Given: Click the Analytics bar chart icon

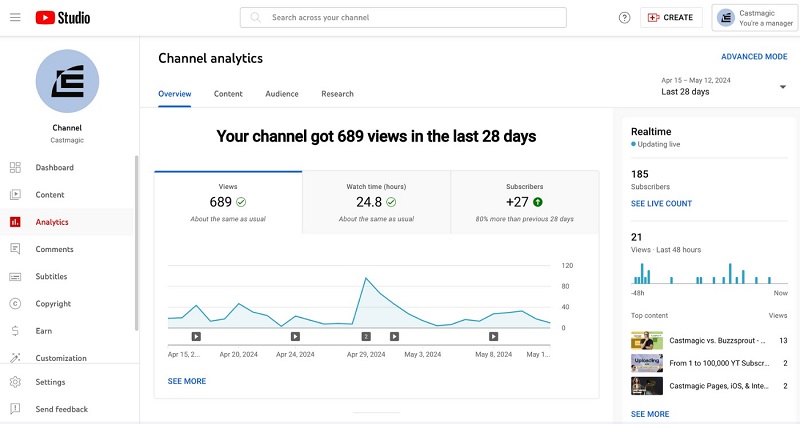Looking at the screenshot, I should click(x=15, y=222).
